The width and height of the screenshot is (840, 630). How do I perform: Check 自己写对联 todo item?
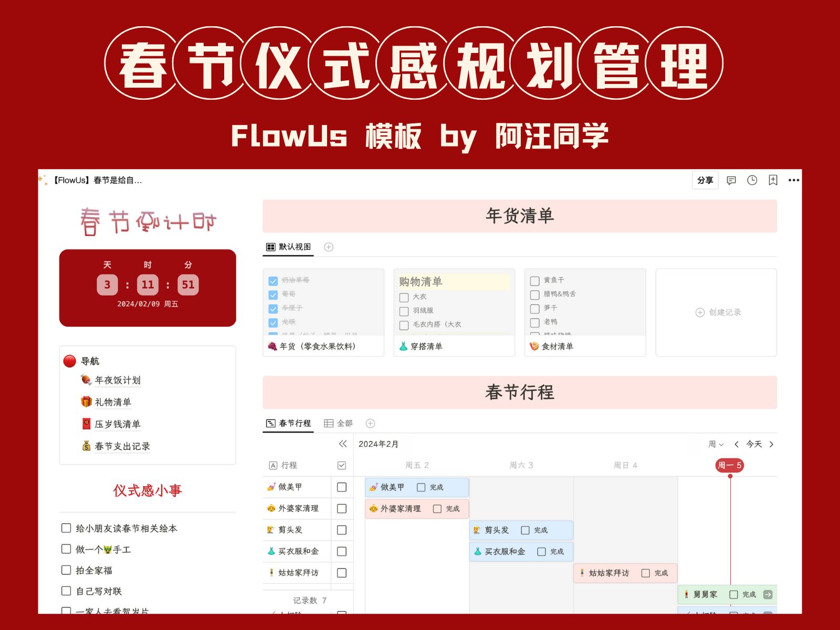(x=66, y=591)
